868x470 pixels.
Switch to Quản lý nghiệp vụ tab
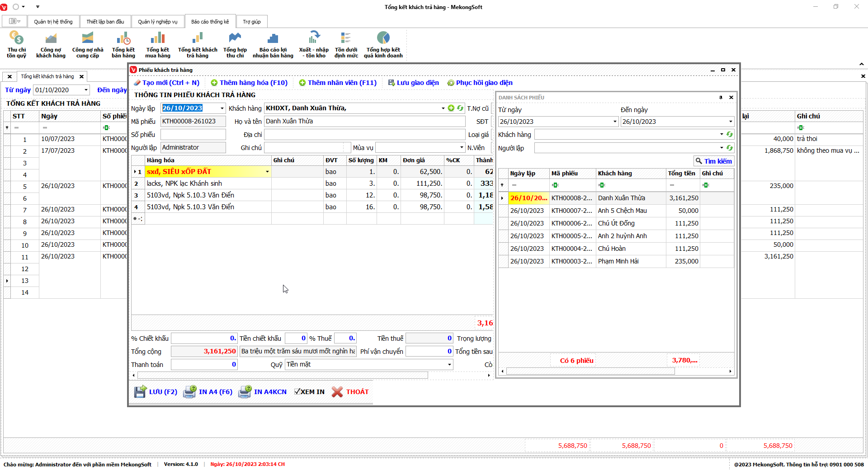(157, 22)
